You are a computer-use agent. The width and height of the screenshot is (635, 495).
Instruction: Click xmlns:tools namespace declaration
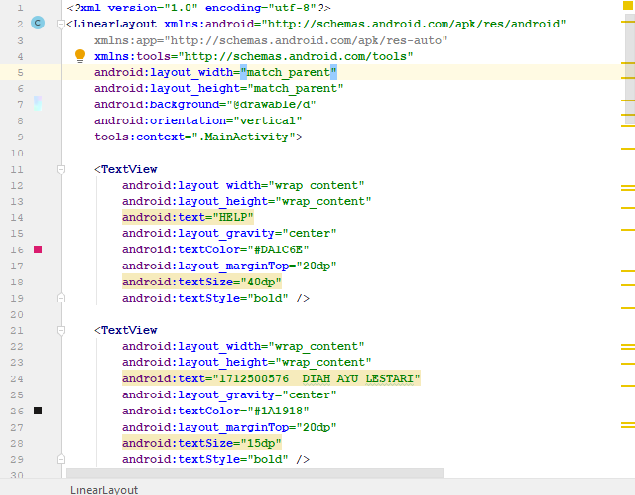254,56
